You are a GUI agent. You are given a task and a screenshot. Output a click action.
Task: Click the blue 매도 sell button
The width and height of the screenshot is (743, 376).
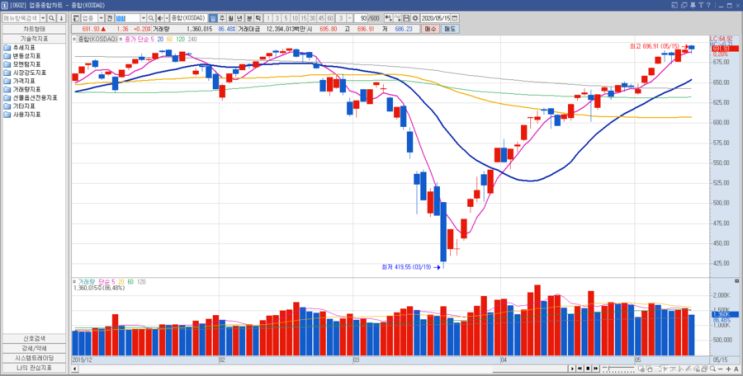[x=450, y=29]
